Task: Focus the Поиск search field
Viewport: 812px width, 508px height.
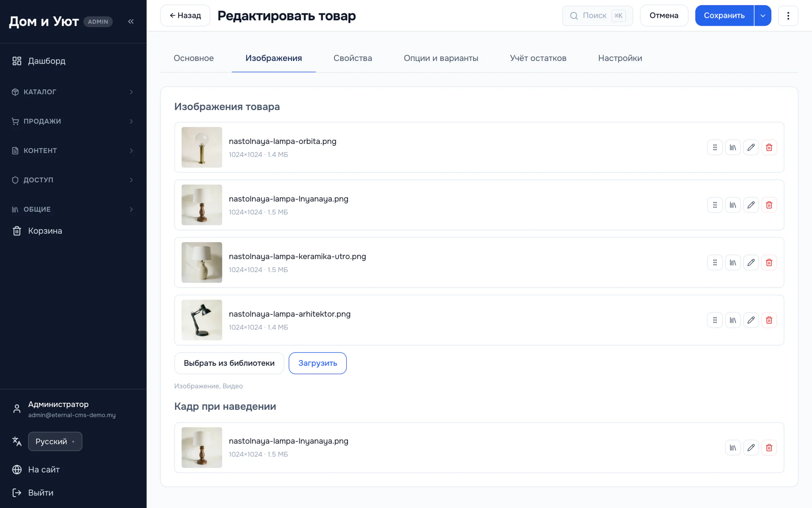Action: pyautogui.click(x=597, y=16)
